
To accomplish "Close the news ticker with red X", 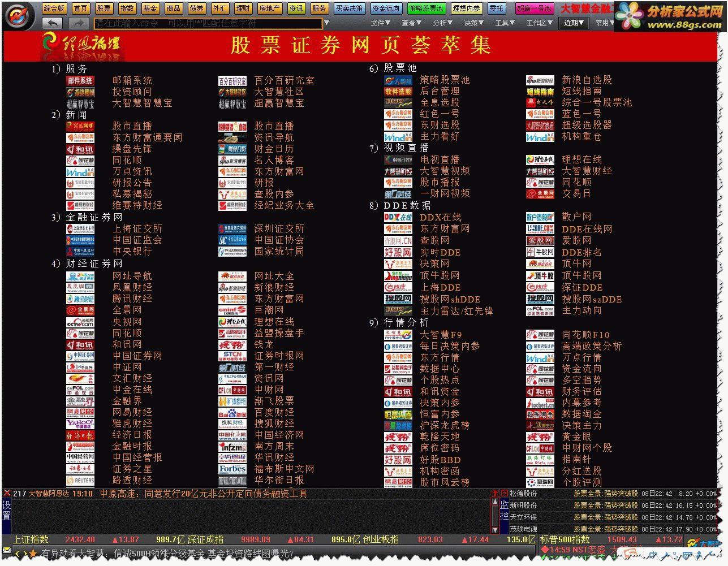I will click(x=7, y=493).
